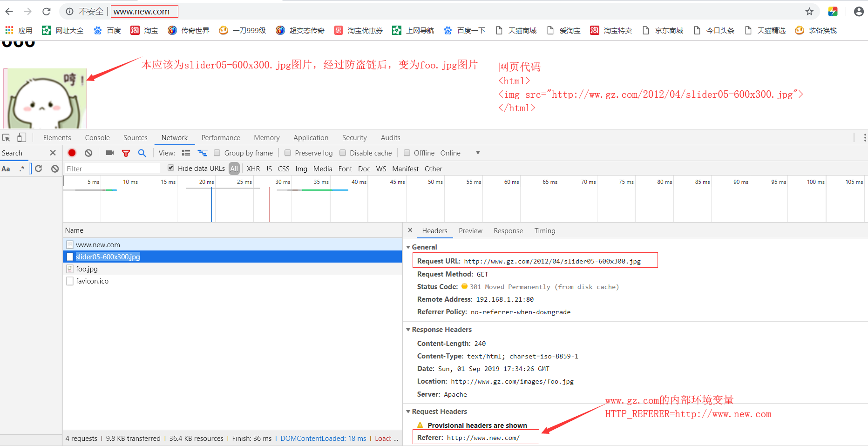This screenshot has width=868, height=446.
Task: Clear the network log with the clear icon
Action: (88, 153)
